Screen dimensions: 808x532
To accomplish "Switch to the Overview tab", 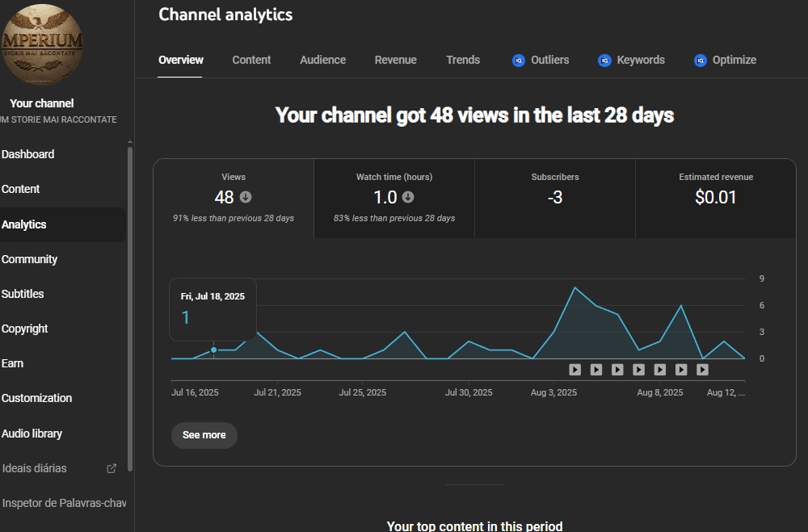I will click(180, 60).
